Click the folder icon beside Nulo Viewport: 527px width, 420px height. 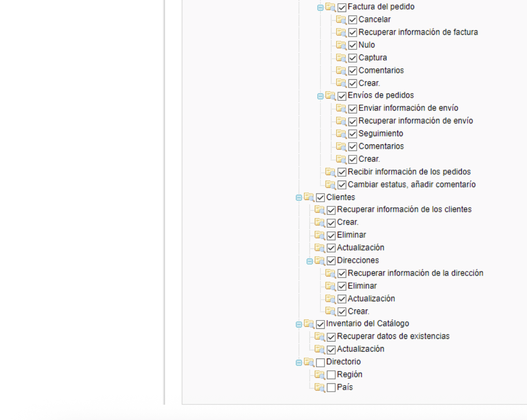click(341, 45)
